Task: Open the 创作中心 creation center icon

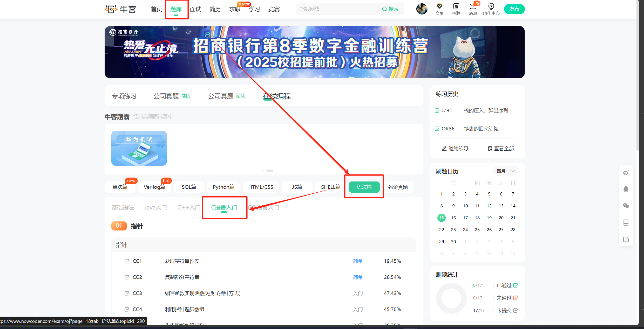Action: tap(491, 9)
